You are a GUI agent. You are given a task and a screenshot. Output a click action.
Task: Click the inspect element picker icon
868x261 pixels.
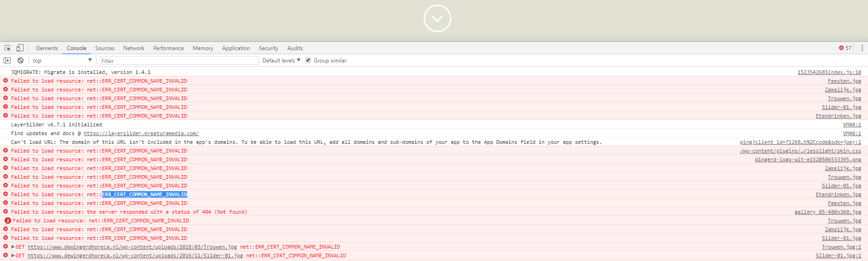point(7,48)
